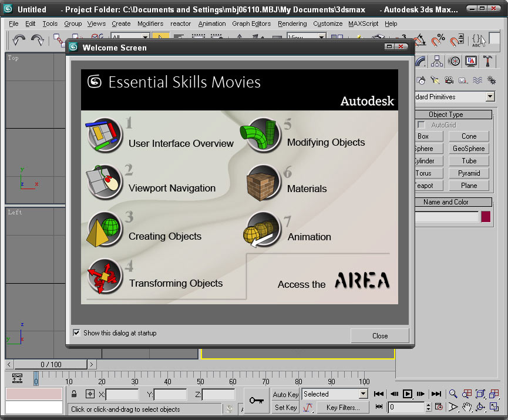Click Zoom Extents viewport icon
508x420 pixels.
tap(480, 394)
